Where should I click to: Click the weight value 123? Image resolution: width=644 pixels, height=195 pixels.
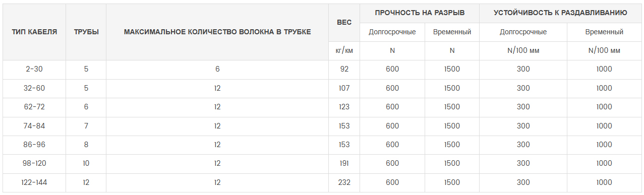[344, 107]
